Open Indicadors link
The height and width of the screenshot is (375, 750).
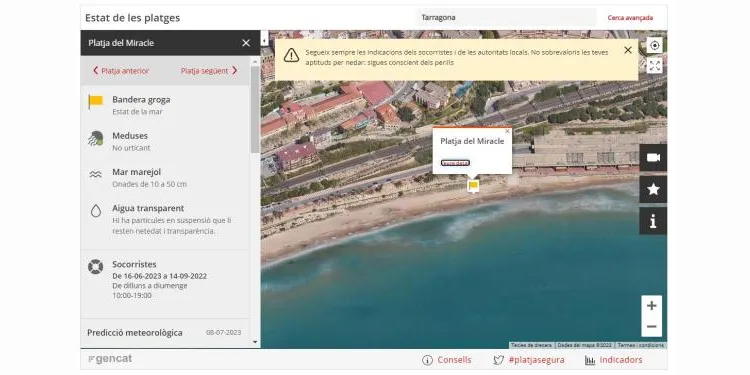pos(621,360)
